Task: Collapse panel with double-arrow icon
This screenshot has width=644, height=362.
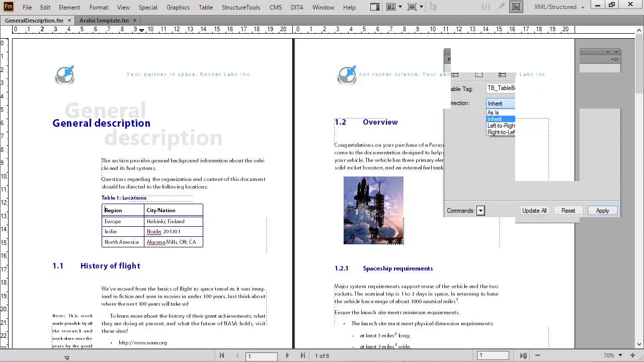Action: (608, 52)
